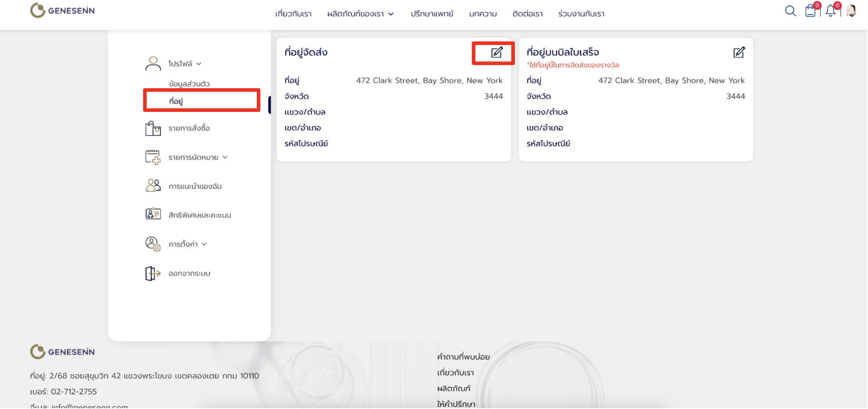Open the ผลิตภัณฑ์ของเรา products dropdown
This screenshot has width=868, height=409.
(x=360, y=14)
